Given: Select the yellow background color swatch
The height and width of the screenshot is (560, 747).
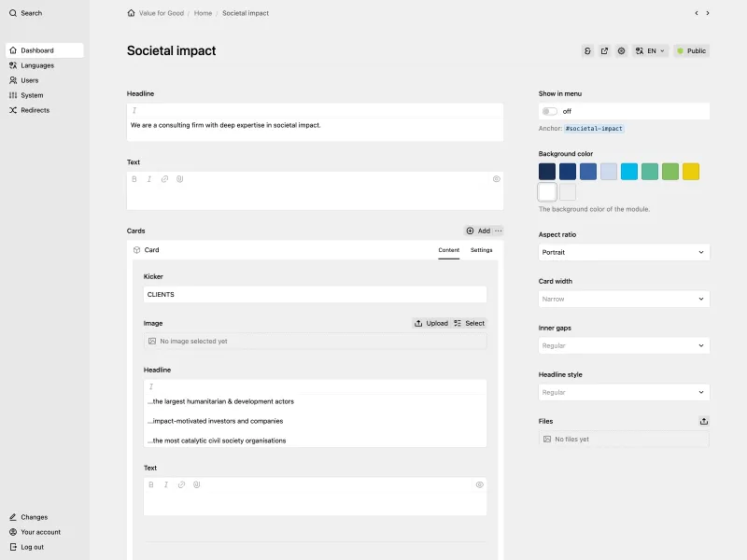Looking at the screenshot, I should (x=690, y=172).
